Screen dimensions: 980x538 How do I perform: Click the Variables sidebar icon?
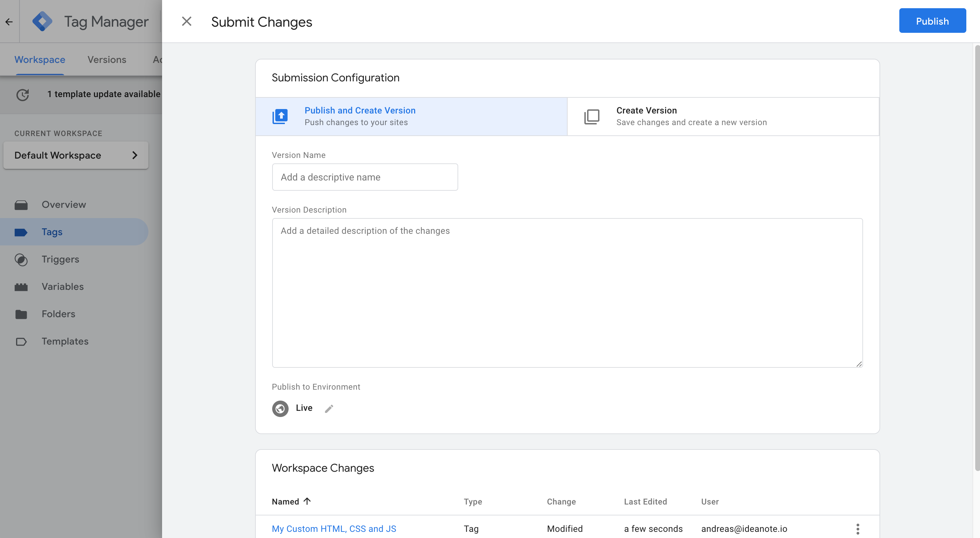[x=21, y=287]
